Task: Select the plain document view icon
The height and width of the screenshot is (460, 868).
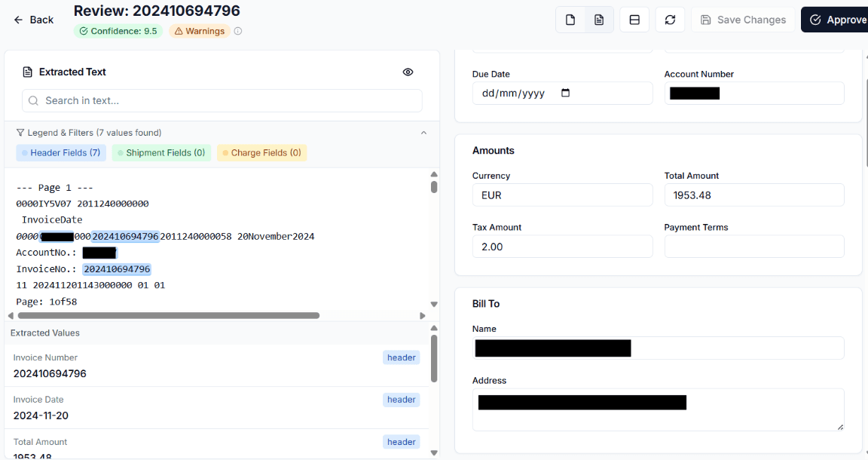Action: point(570,20)
